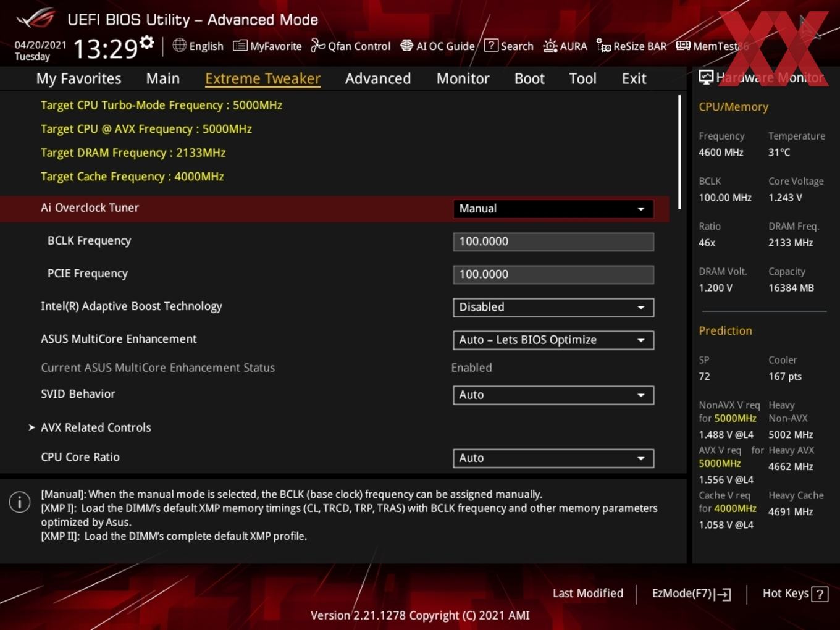Image resolution: width=840 pixels, height=630 pixels.
Task: Click the help info icon
Action: click(x=20, y=502)
